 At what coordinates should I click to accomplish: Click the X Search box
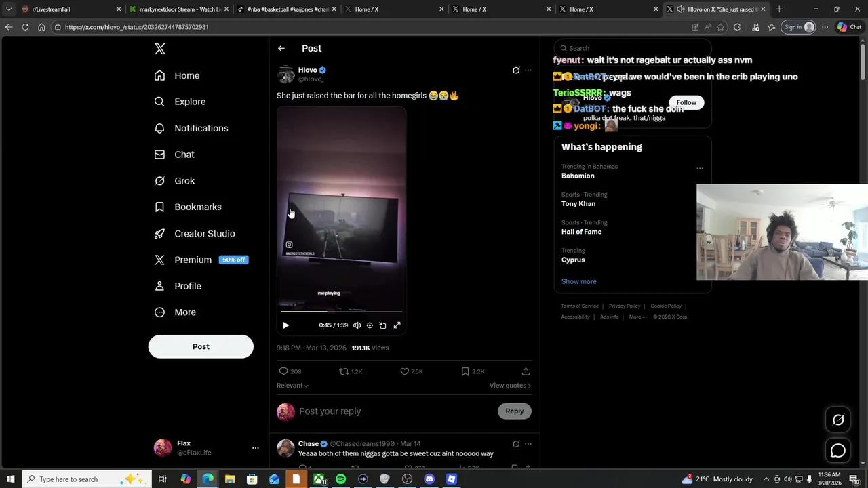pos(633,48)
